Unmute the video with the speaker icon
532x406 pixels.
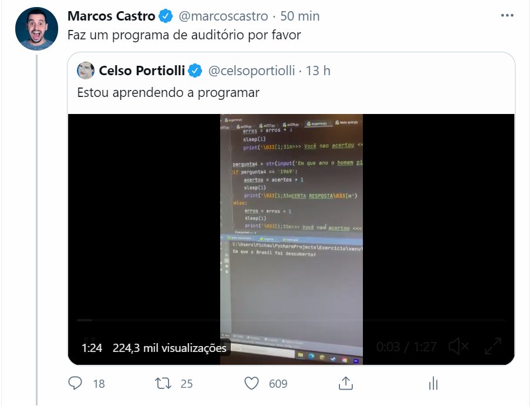[459, 347]
